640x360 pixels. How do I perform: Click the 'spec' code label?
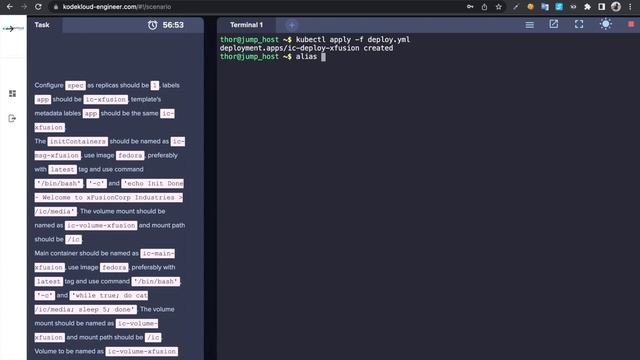(x=76, y=85)
